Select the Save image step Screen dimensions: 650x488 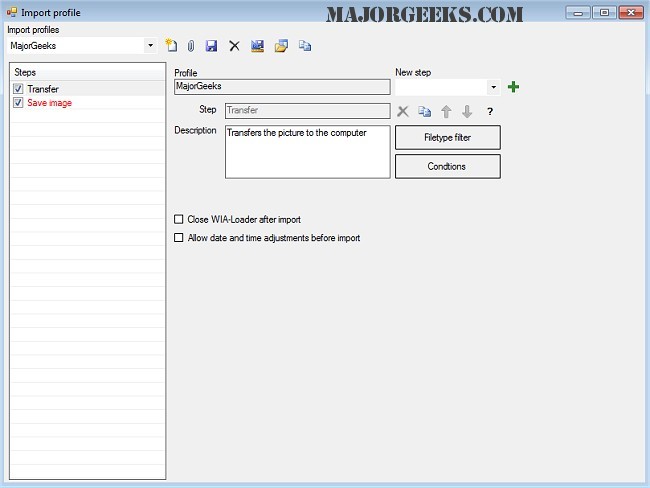49,103
